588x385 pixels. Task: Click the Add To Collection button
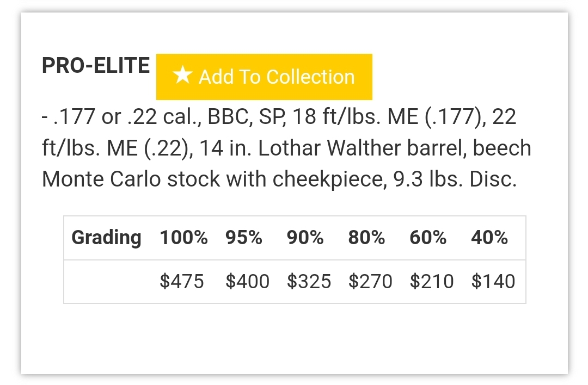pos(264,77)
